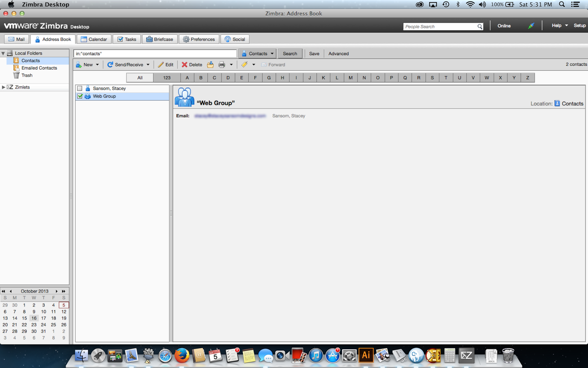
Task: Check the box next to Sansom, Stacey
Action: point(80,88)
